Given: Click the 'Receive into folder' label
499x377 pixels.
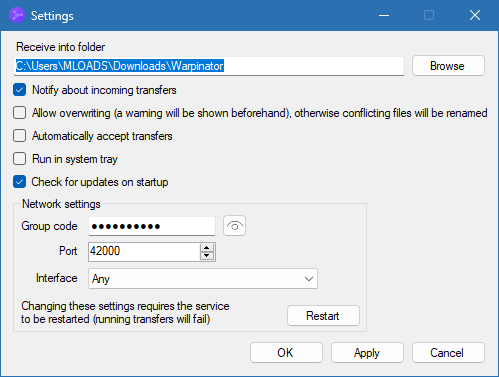Looking at the screenshot, I should pos(60,47).
